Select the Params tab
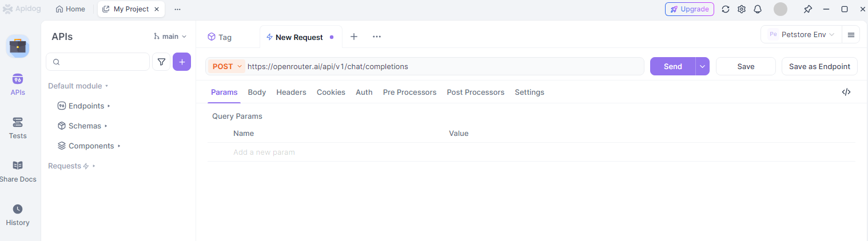Image resolution: width=868 pixels, height=241 pixels. (x=224, y=92)
